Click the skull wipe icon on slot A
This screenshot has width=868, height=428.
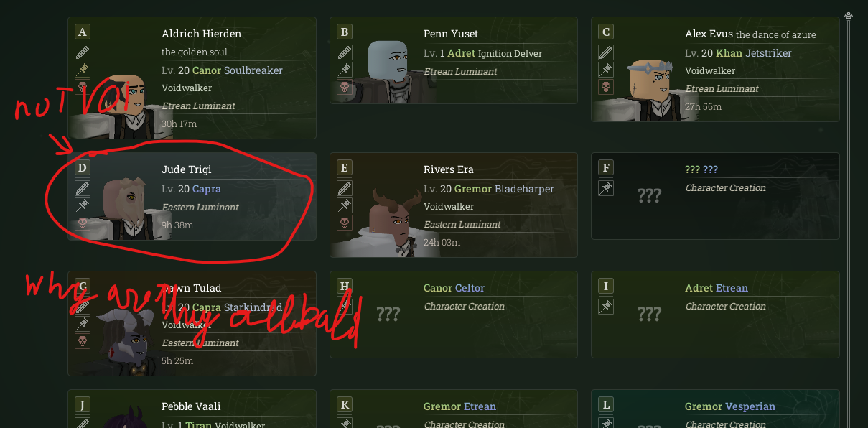[83, 87]
